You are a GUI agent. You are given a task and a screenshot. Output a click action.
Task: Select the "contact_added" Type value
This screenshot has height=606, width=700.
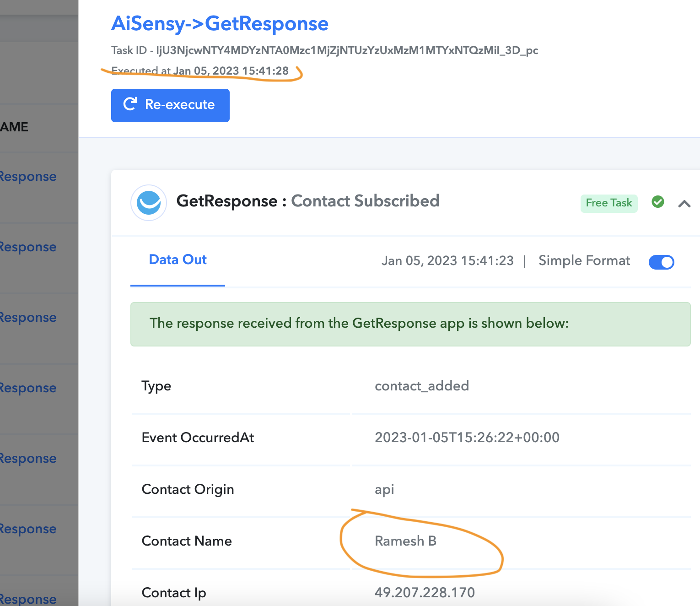click(422, 386)
